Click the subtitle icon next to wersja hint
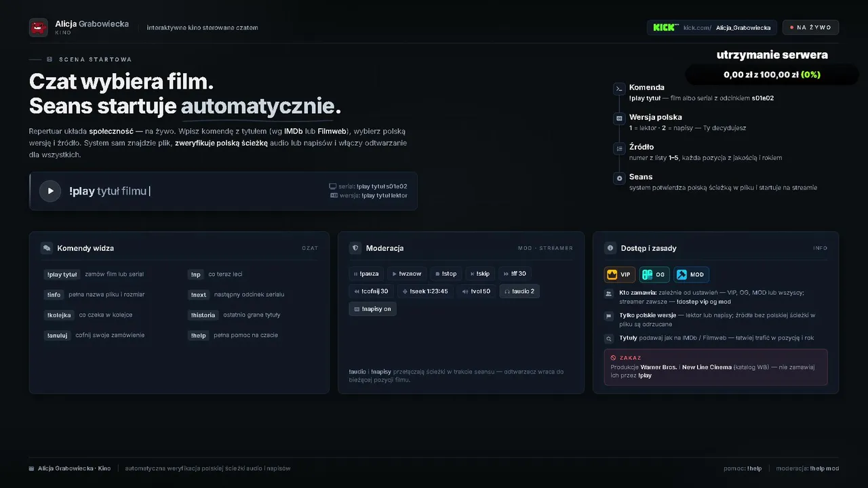Screen dimensions: 868x488 click(334, 195)
